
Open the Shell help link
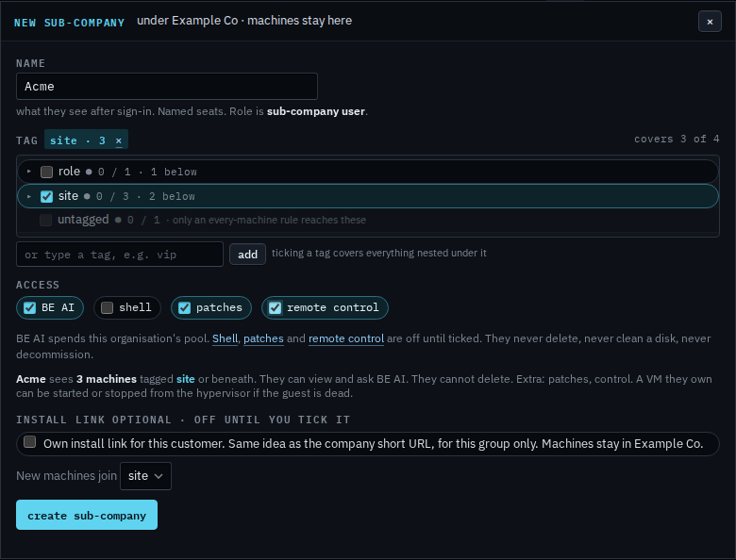[x=225, y=338]
